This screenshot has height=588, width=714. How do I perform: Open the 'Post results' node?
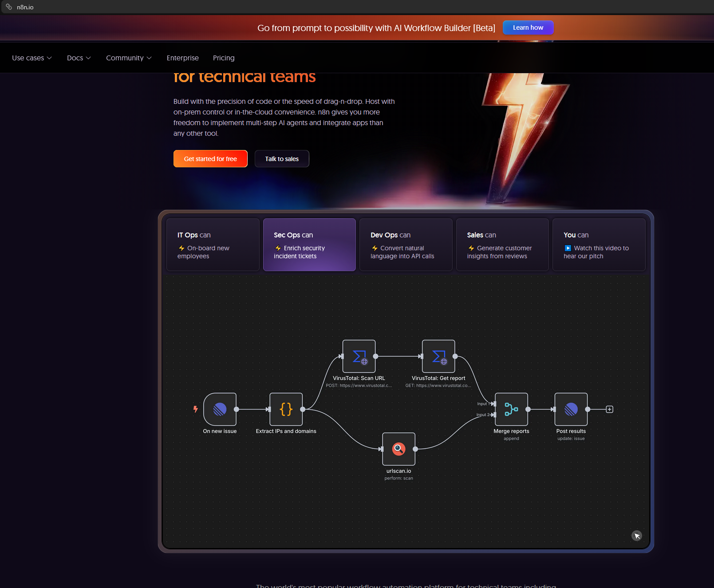coord(571,409)
